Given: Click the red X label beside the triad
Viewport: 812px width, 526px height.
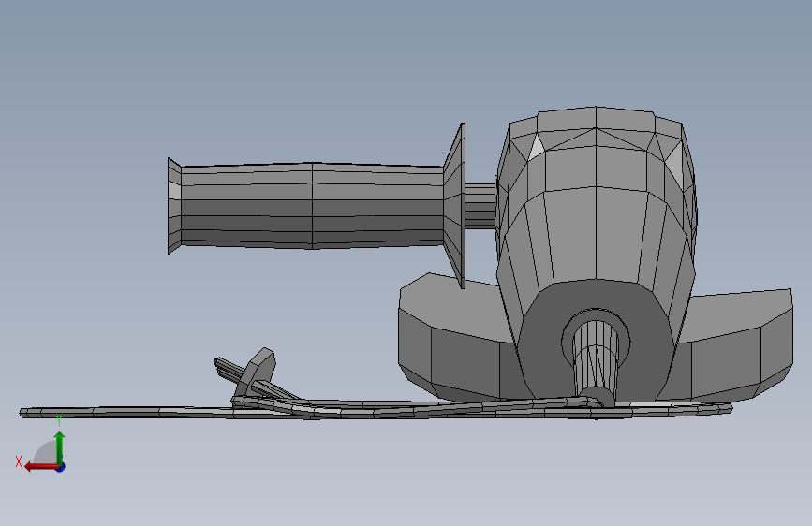Looking at the screenshot, I should point(19,461).
